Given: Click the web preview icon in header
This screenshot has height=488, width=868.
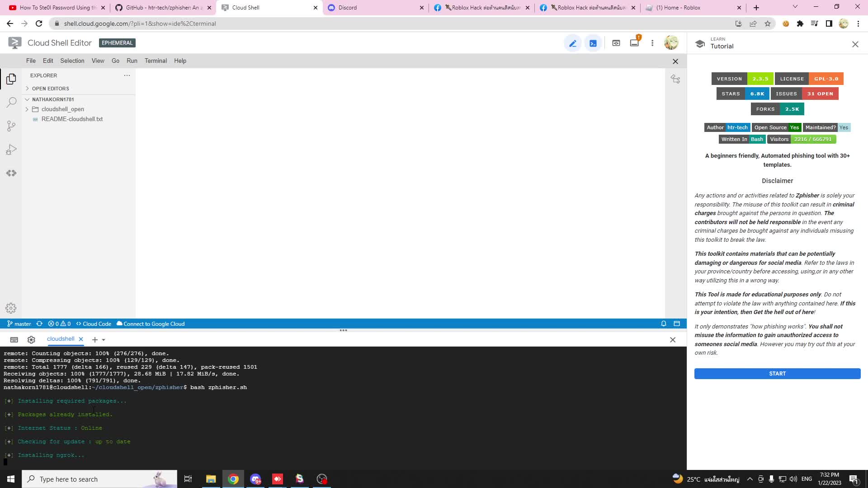Looking at the screenshot, I should pos(616,43).
